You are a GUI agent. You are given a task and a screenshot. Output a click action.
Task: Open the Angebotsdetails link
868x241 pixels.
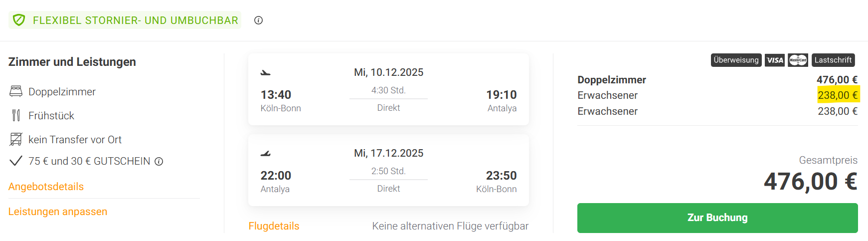coord(46,187)
